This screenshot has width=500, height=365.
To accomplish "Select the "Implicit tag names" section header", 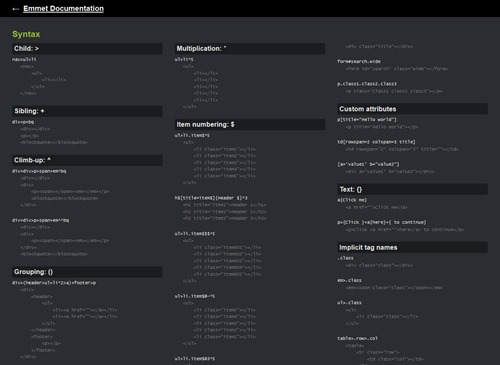I will tap(413, 247).
